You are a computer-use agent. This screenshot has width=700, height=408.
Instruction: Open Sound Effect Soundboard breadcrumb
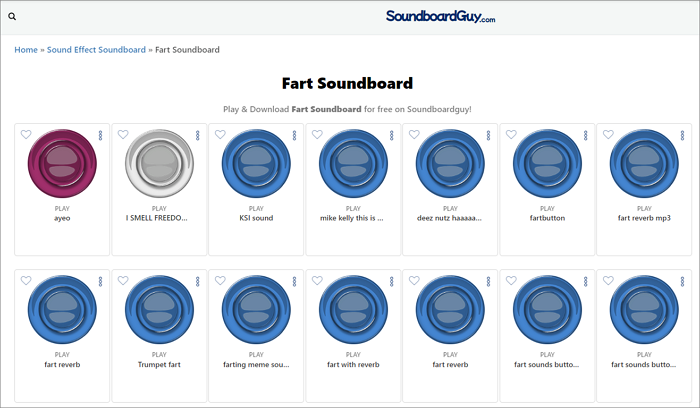click(x=96, y=50)
